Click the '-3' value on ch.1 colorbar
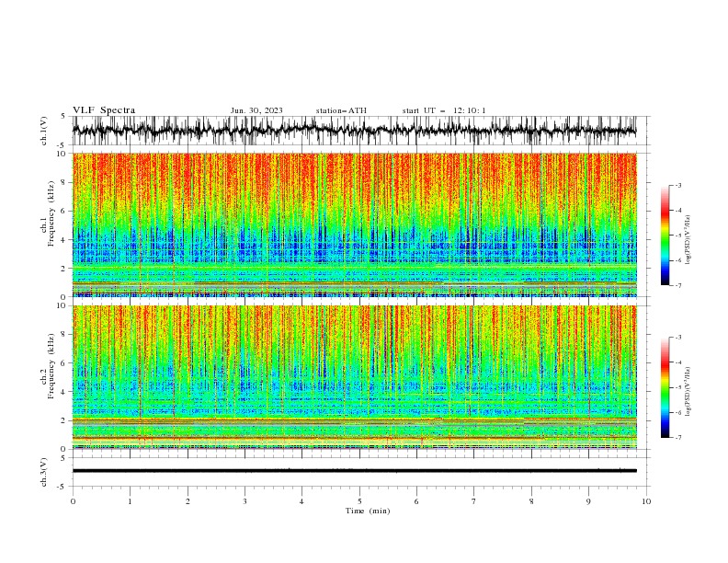 [x=677, y=185]
